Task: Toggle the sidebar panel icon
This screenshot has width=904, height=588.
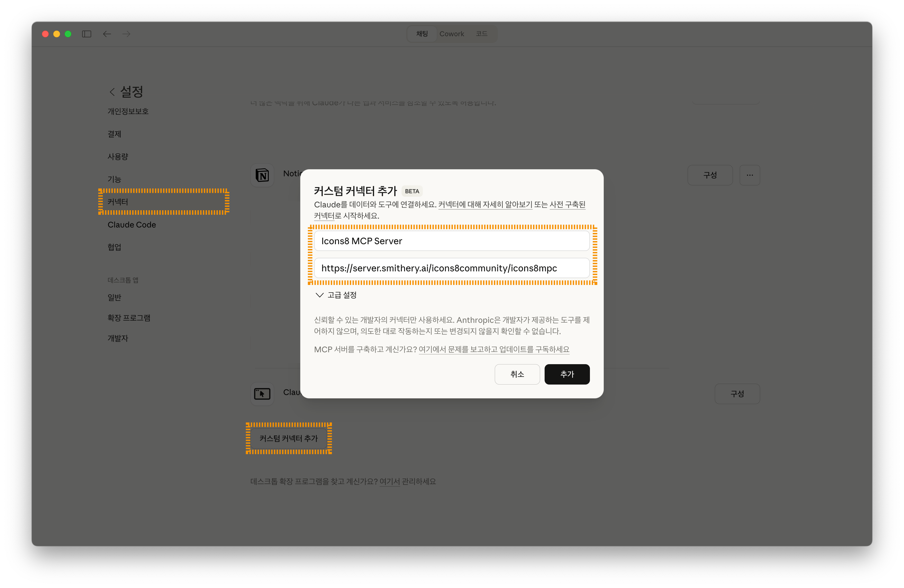Action: [87, 34]
